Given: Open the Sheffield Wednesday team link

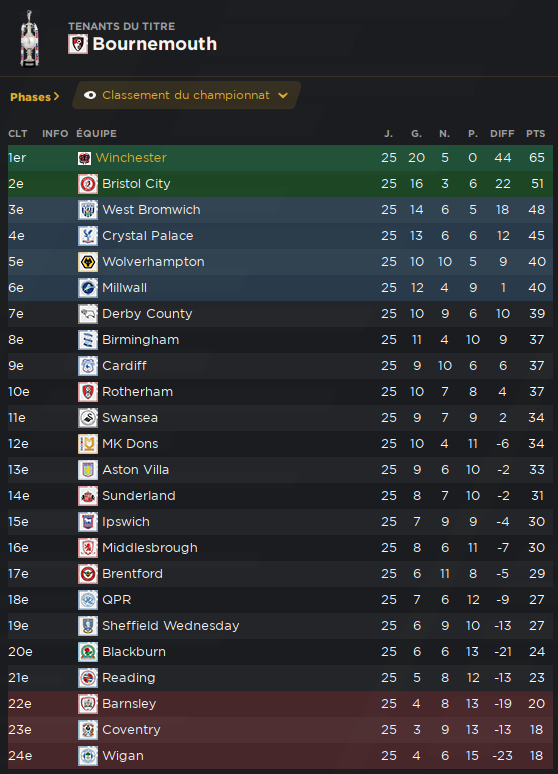Looking at the screenshot, I should coord(170,626).
